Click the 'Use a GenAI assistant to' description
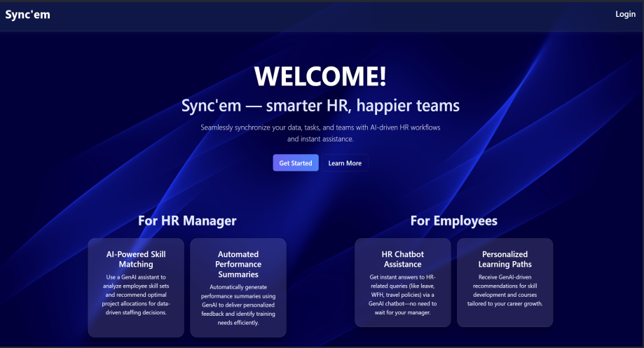Screen dimensions: 644x348 click(x=136, y=295)
